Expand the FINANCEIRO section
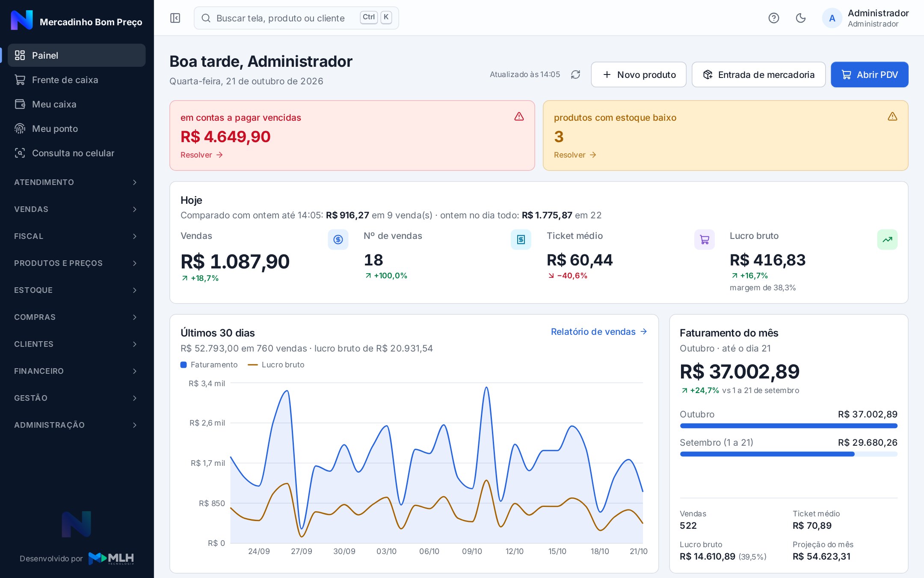This screenshot has width=924, height=578. click(77, 371)
